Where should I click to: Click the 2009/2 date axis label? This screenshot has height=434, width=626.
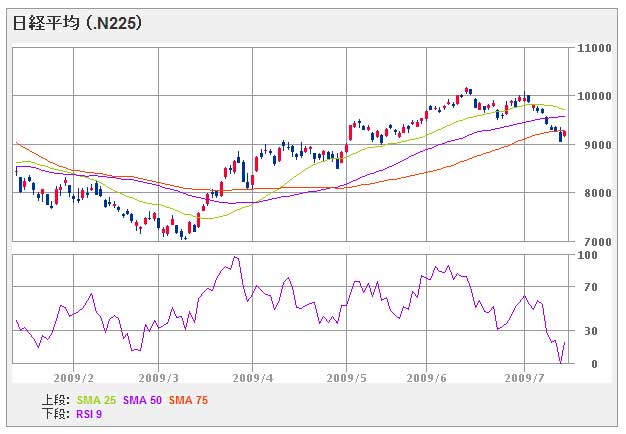tap(74, 378)
